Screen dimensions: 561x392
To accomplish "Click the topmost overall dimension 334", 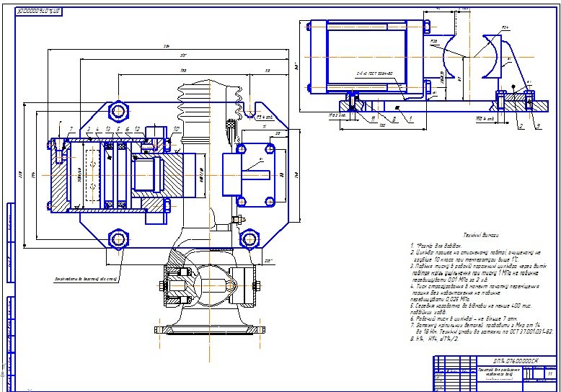I will pos(167,45).
